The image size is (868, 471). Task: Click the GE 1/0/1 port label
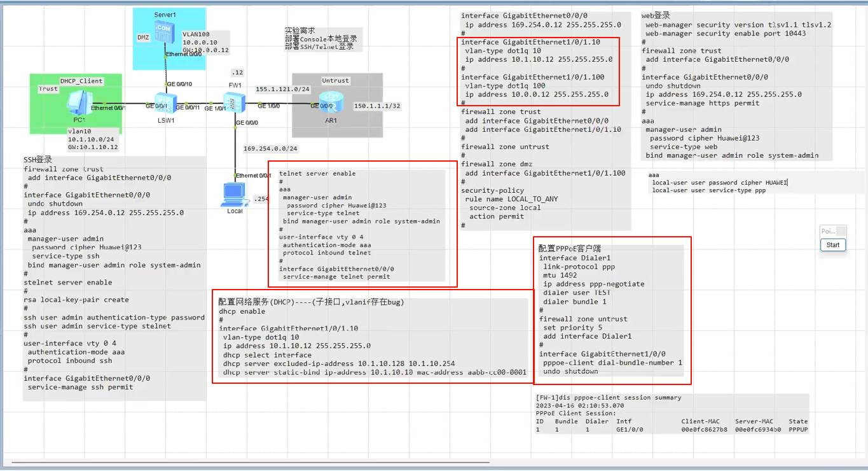click(x=215, y=108)
